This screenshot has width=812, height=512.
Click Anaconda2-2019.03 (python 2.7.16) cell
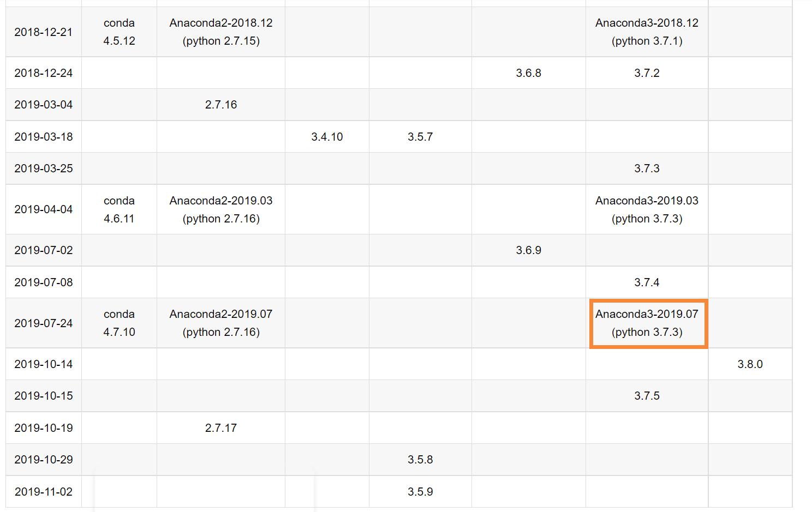click(x=221, y=209)
